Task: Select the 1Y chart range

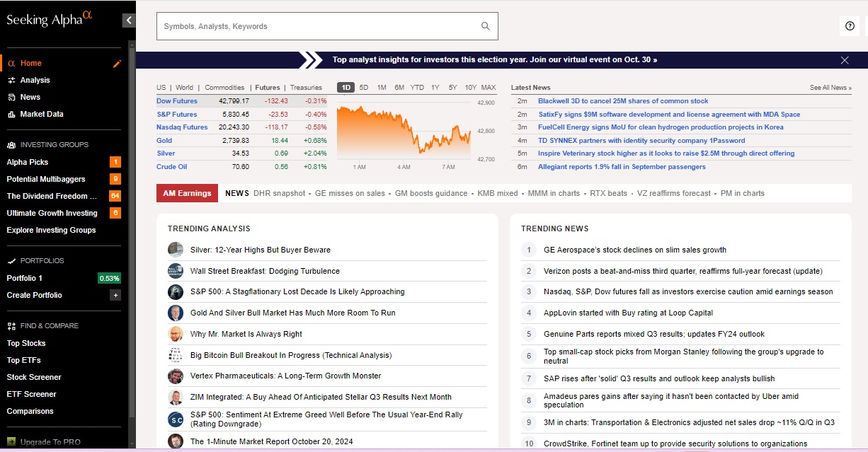Action: [x=435, y=88]
